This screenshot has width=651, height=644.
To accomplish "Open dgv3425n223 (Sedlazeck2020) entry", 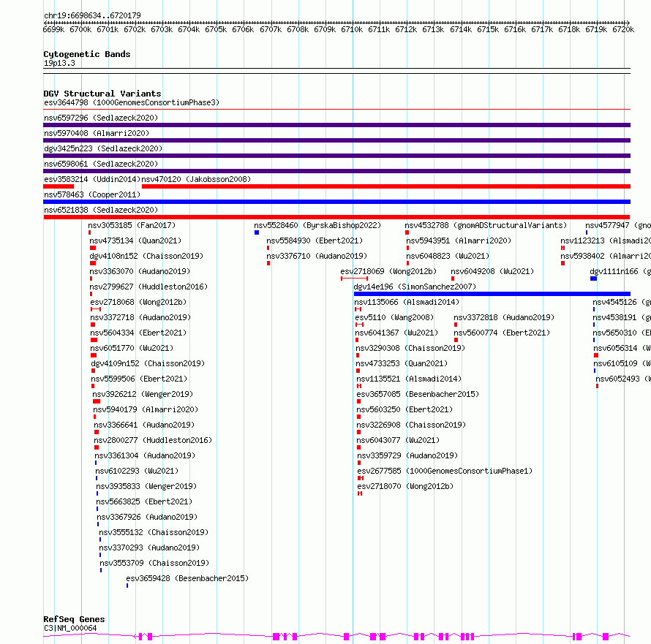I will pos(103,148).
